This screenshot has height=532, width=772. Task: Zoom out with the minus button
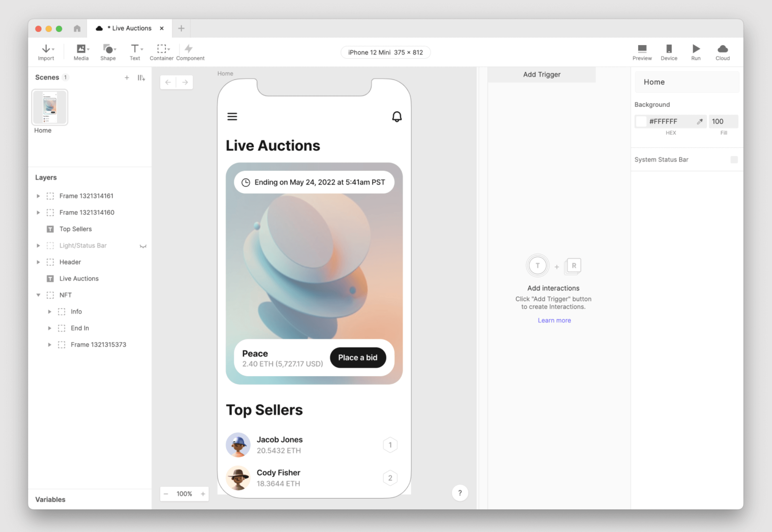166,494
